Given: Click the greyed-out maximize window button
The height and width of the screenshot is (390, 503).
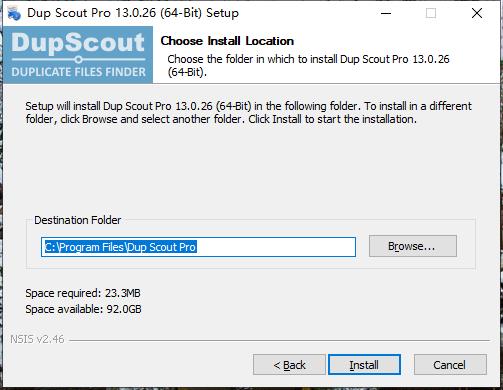Looking at the screenshot, I should pos(431,13).
